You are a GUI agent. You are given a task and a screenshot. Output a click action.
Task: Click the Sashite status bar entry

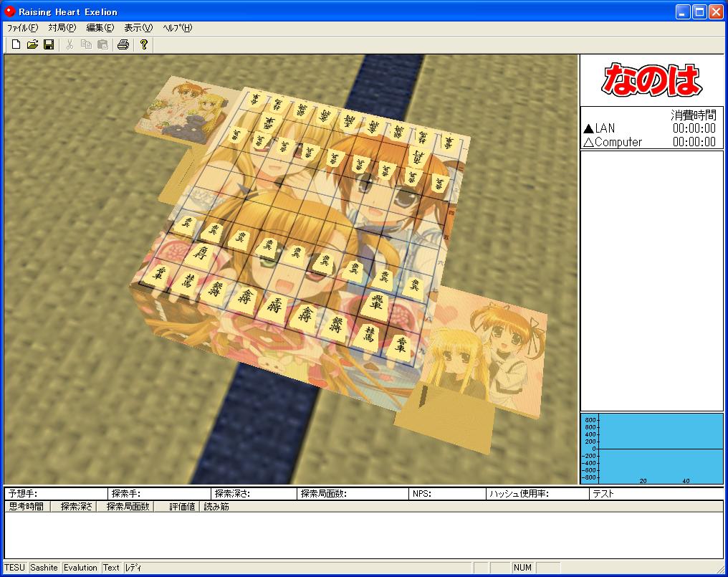[44, 568]
